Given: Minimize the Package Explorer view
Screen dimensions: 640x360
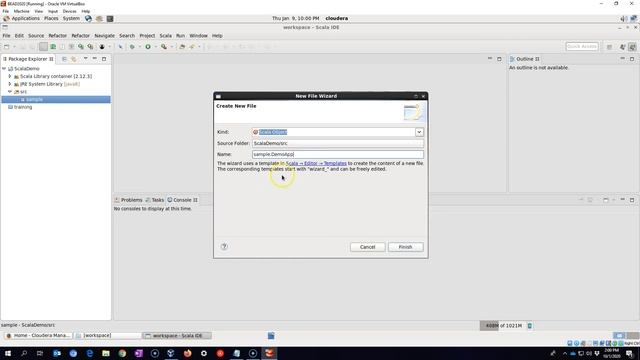Looking at the screenshot, I should (x=95, y=59).
